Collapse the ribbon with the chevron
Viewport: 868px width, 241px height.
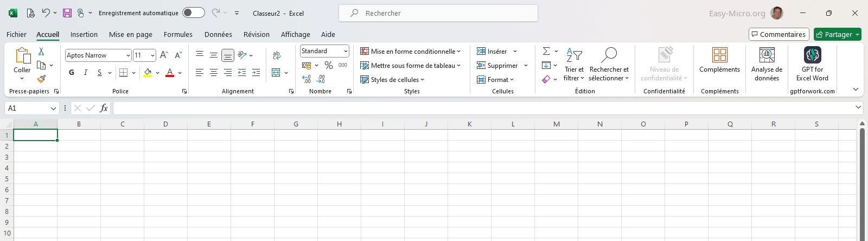pyautogui.click(x=856, y=89)
